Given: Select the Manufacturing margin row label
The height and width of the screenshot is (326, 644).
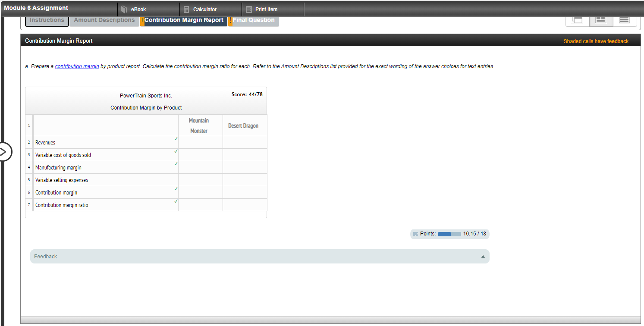Looking at the screenshot, I should (x=58, y=168).
